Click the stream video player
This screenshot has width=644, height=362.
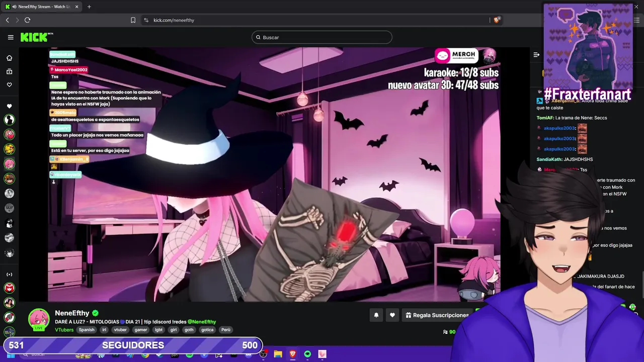tap(274, 174)
